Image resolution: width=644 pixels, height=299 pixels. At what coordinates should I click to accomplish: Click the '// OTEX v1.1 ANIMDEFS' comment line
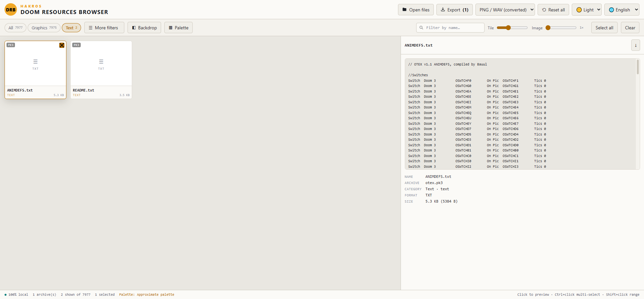click(x=447, y=64)
